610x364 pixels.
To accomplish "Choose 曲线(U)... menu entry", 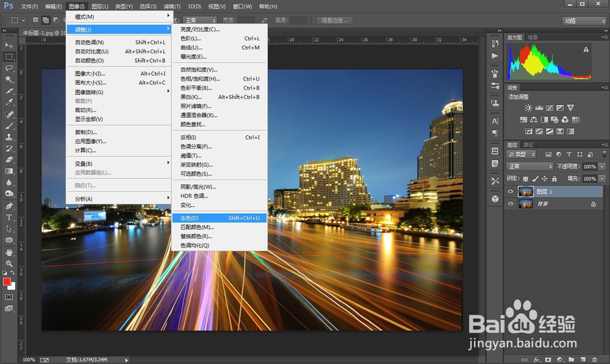I will 220,48.
